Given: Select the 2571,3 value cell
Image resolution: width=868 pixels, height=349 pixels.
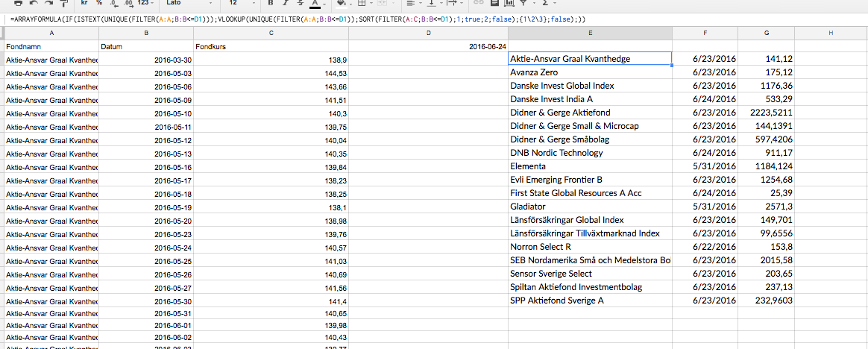Looking at the screenshot, I should click(x=766, y=206).
